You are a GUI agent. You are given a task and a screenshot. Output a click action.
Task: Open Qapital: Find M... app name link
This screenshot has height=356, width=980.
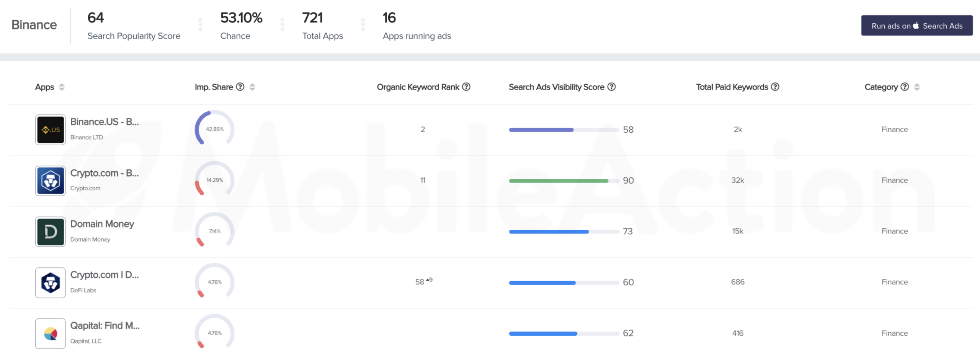[x=105, y=325]
